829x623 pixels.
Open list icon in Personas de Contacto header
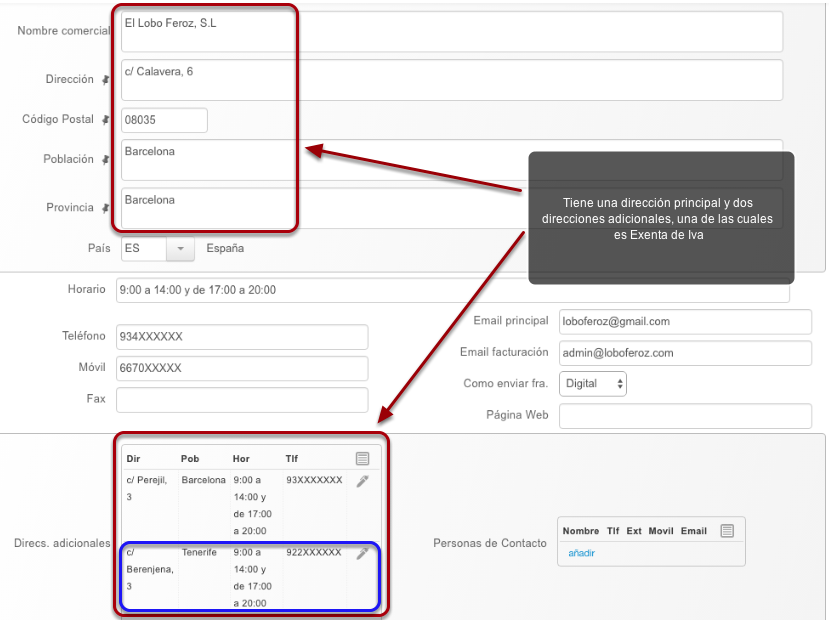(727, 530)
